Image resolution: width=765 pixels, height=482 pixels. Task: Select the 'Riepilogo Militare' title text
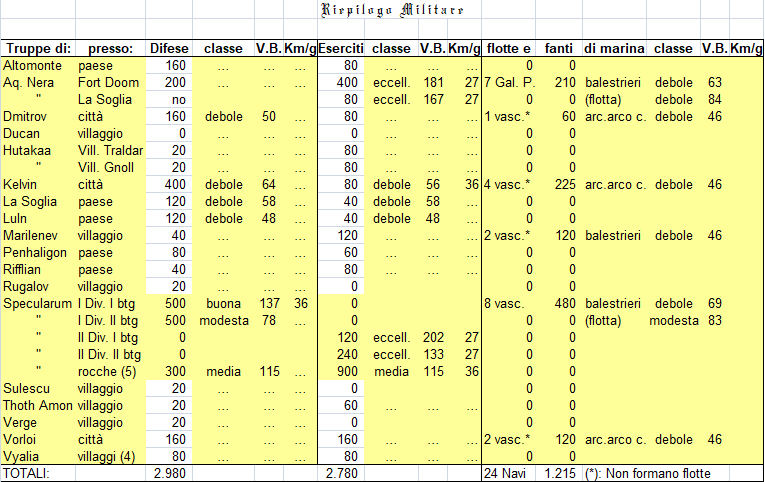392,10
